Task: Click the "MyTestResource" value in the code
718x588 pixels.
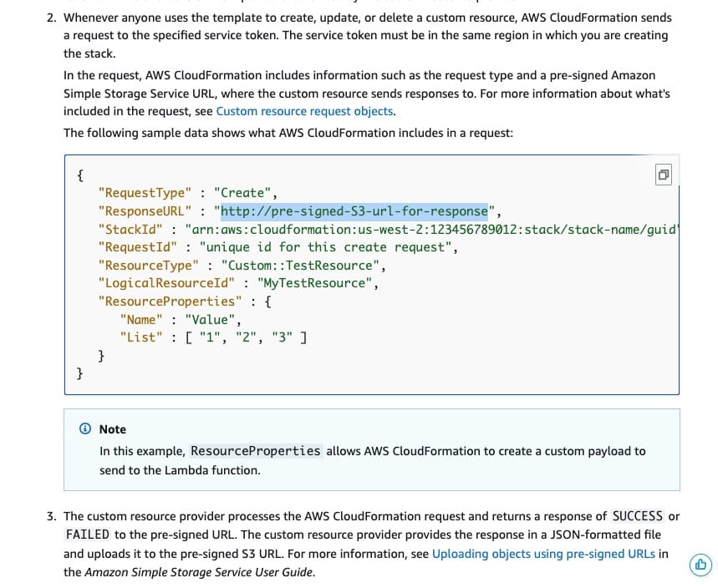Action: click(x=313, y=283)
